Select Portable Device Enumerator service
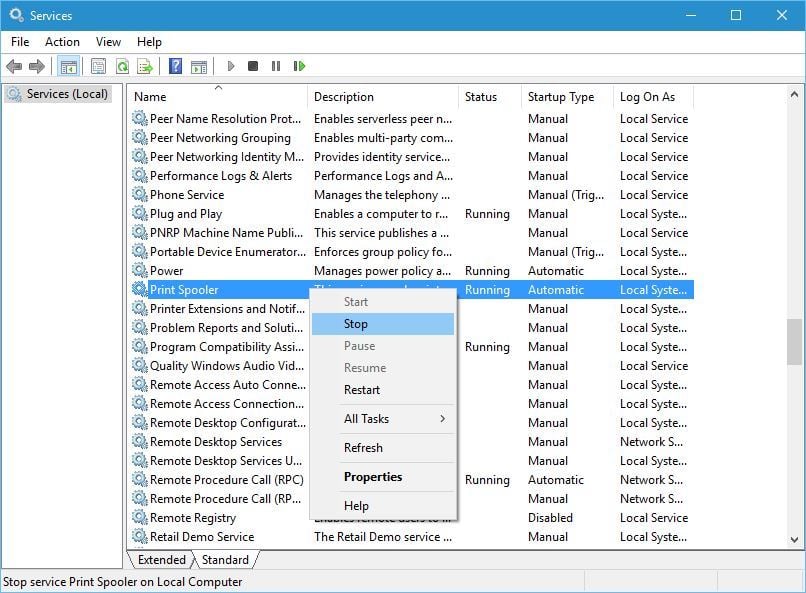The image size is (806, 593). click(413, 252)
